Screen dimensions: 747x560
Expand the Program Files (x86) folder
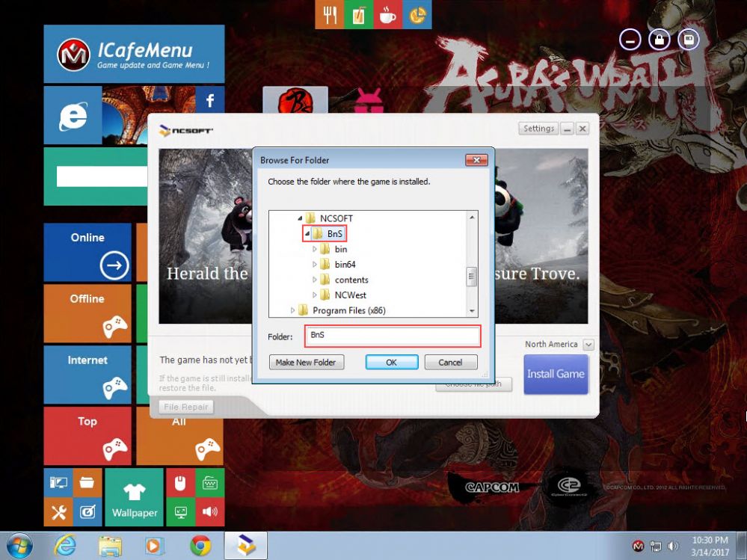[x=292, y=310]
